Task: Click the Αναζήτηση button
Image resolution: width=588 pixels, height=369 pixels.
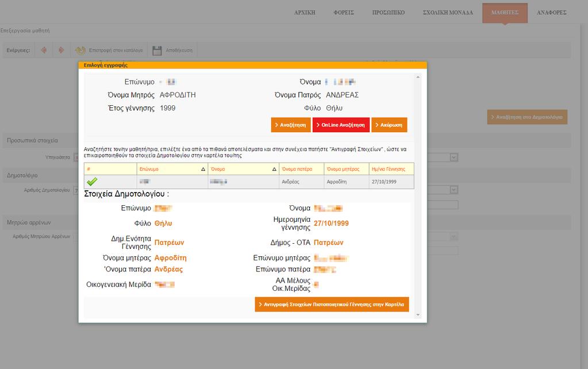Action: 291,125
